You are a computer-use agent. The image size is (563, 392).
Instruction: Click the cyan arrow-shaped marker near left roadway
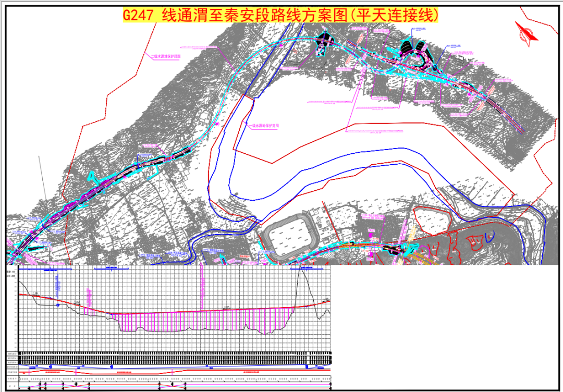tap(92, 176)
